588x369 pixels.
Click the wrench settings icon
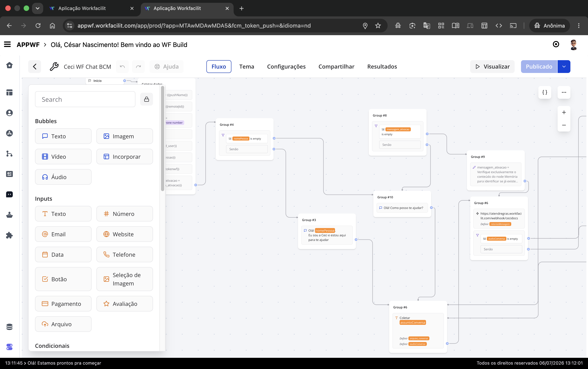coord(54,67)
